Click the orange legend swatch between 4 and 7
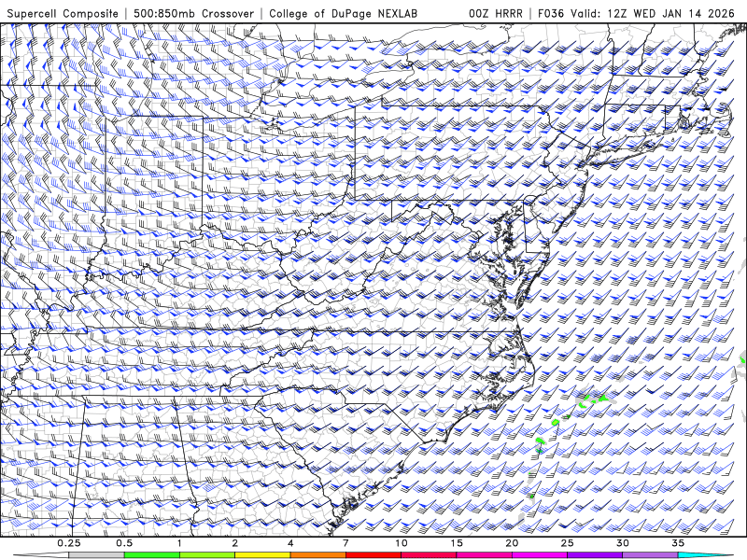 point(317,555)
